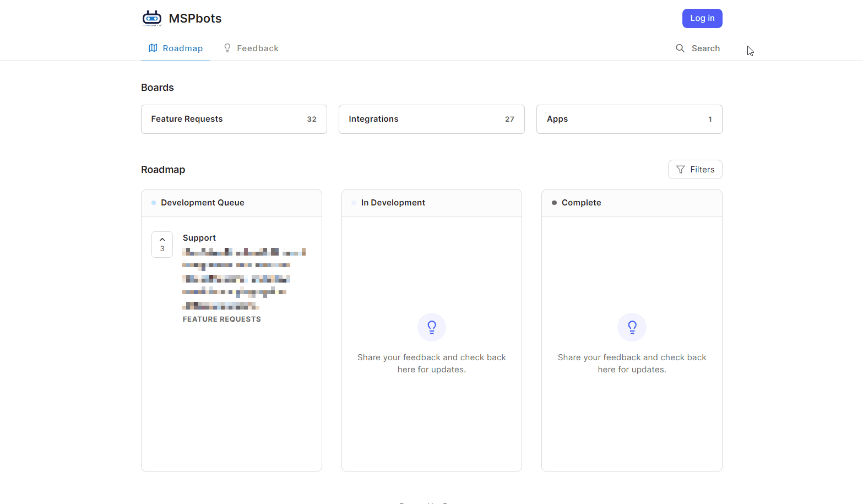Image resolution: width=863 pixels, height=504 pixels.
Task: Click lightbulb icon in In Development column
Action: tap(432, 327)
